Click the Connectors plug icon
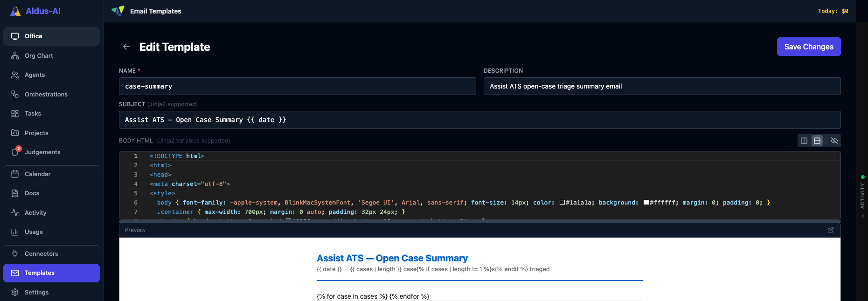Viewport: 868px width, 301px height. click(x=15, y=253)
